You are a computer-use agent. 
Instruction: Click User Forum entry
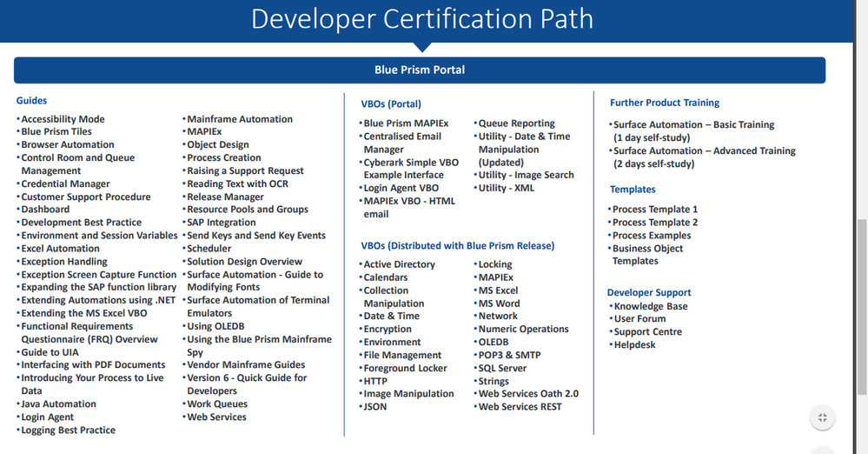640,318
